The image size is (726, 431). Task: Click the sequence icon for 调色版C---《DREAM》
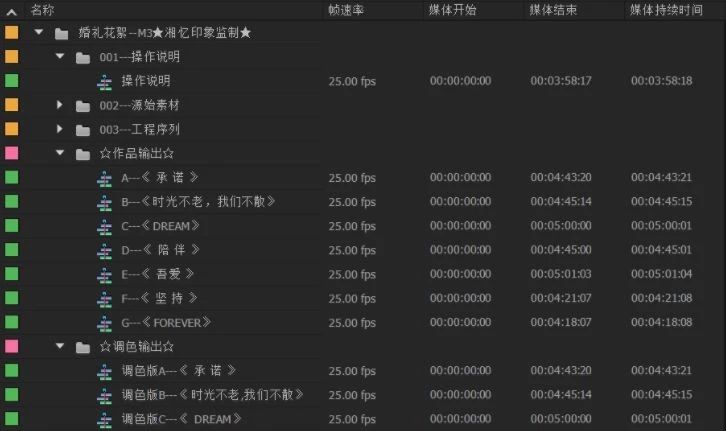pos(105,419)
